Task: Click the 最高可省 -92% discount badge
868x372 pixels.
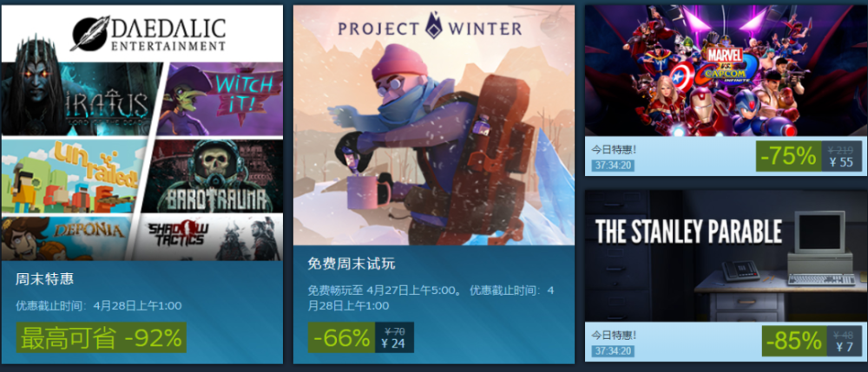Action: [x=102, y=337]
